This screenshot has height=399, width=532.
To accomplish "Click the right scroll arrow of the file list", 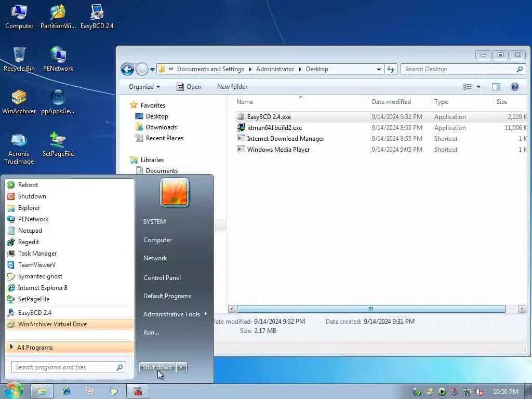I will point(522,309).
